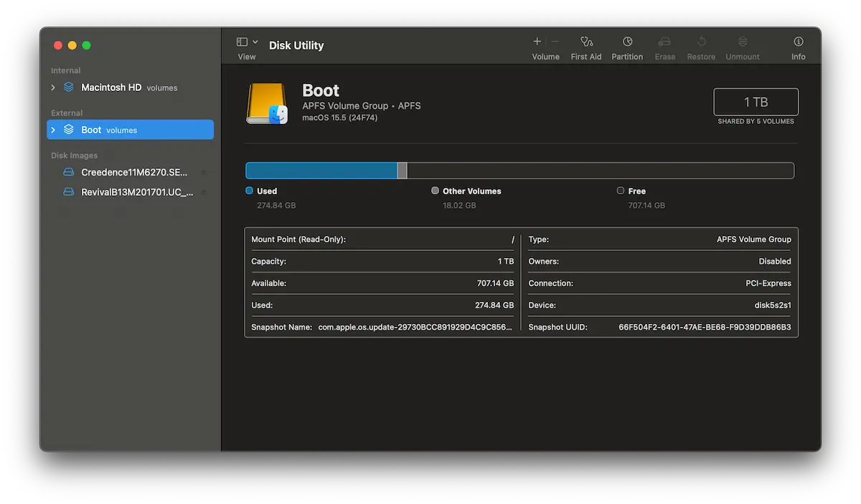This screenshot has width=861, height=504.
Task: Click the Mount Point (Read-Only) label
Action: click(298, 239)
